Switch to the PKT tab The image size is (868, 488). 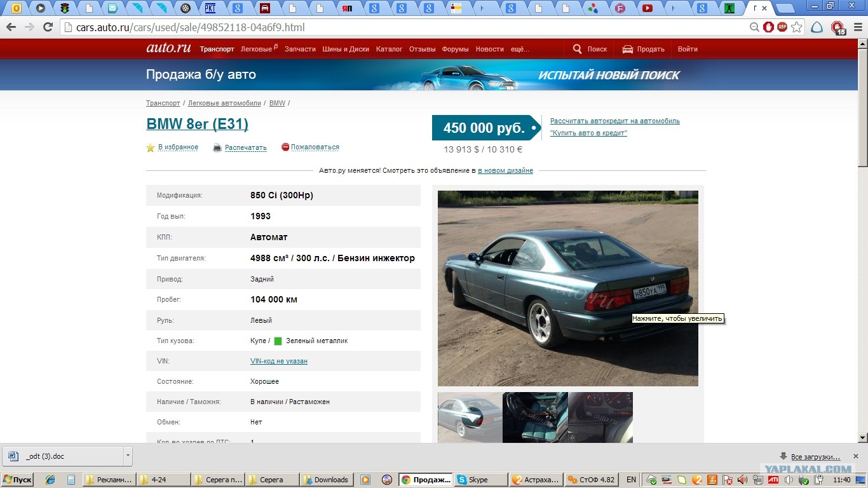[210, 8]
